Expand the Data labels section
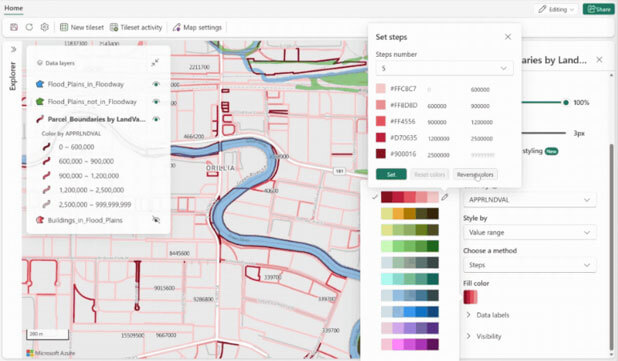Viewport: 618px width, 361px height. pyautogui.click(x=488, y=315)
